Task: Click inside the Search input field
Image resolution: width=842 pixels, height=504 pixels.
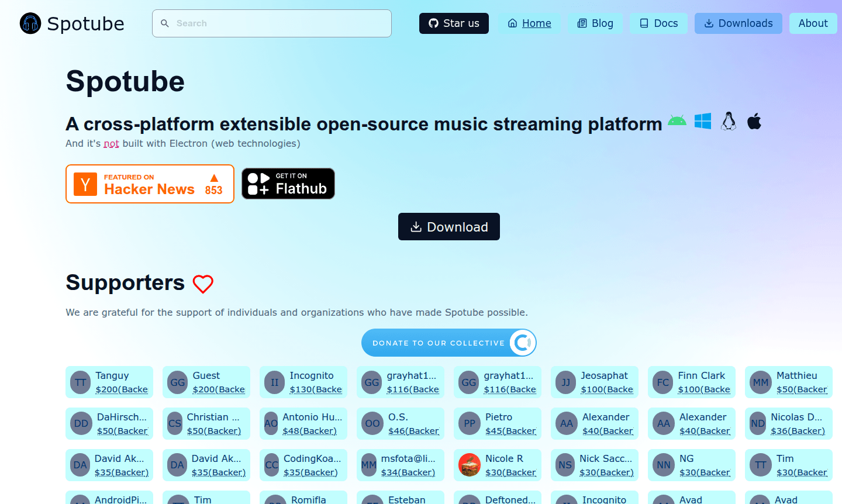Action: (272, 23)
